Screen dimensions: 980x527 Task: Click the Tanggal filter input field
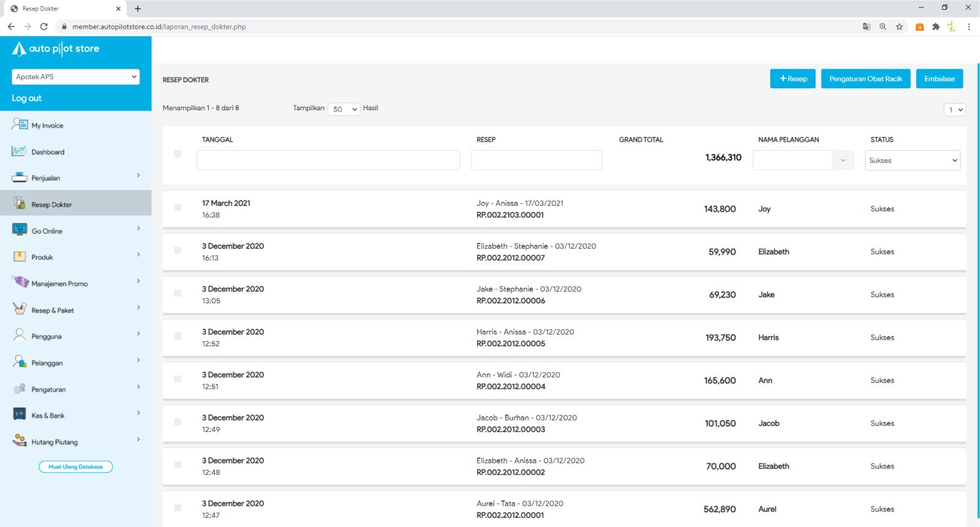328,160
